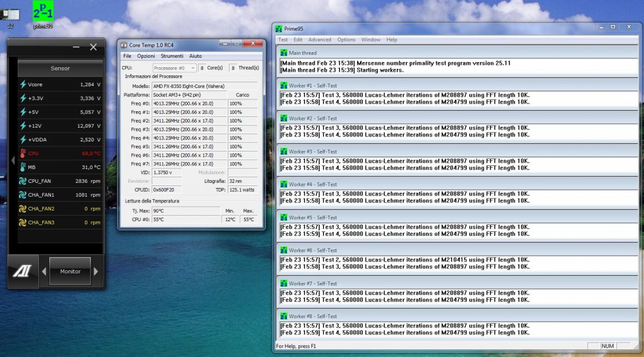Click the Vcore lightning bolt icon
The image size is (644, 357).
[23, 84]
